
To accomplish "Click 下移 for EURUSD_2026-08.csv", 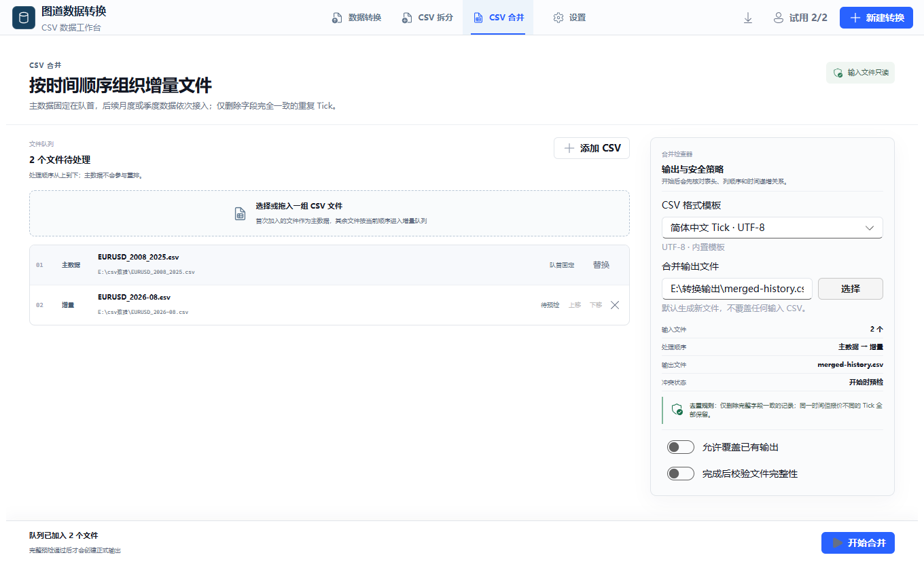I will pos(596,305).
